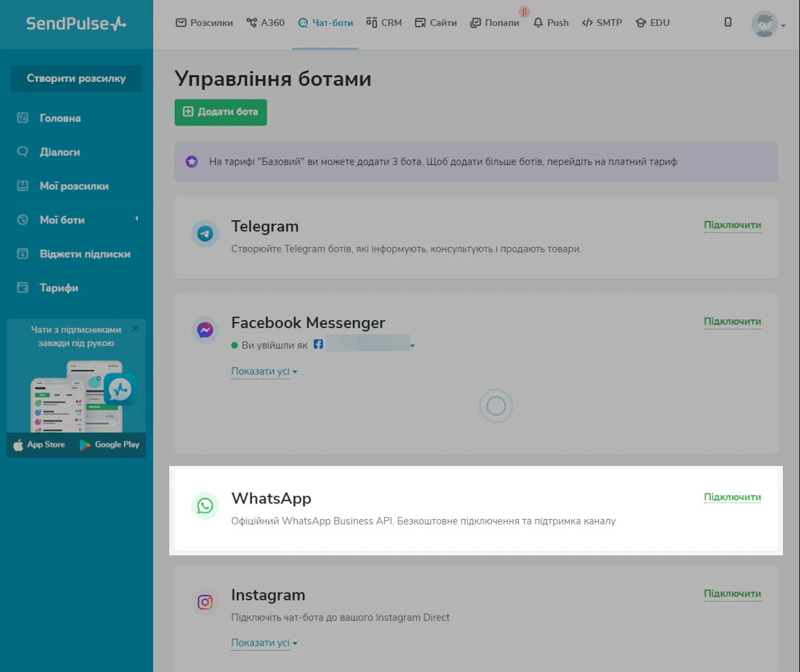Open 'Діалоги' in the sidebar
Screen dimensions: 800x672
(59, 152)
